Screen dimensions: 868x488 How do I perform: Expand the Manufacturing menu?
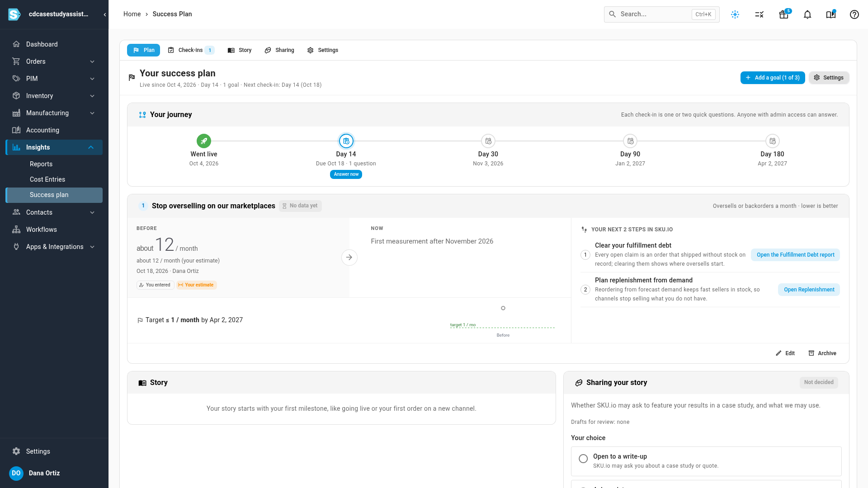[54, 113]
